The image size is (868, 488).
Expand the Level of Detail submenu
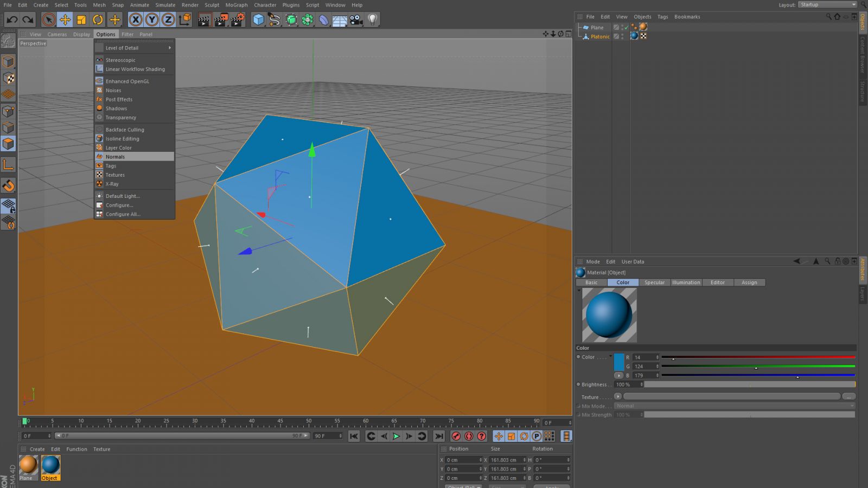click(x=134, y=48)
